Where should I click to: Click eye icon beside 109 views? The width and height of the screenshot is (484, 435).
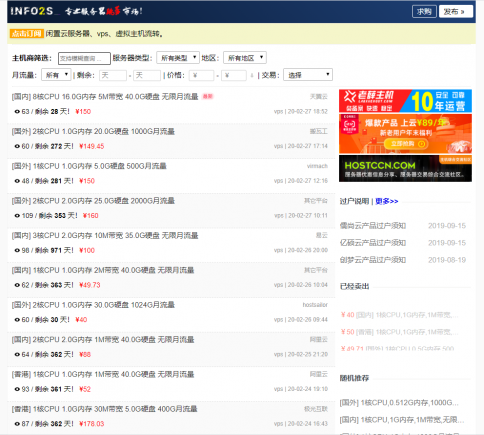[17, 216]
